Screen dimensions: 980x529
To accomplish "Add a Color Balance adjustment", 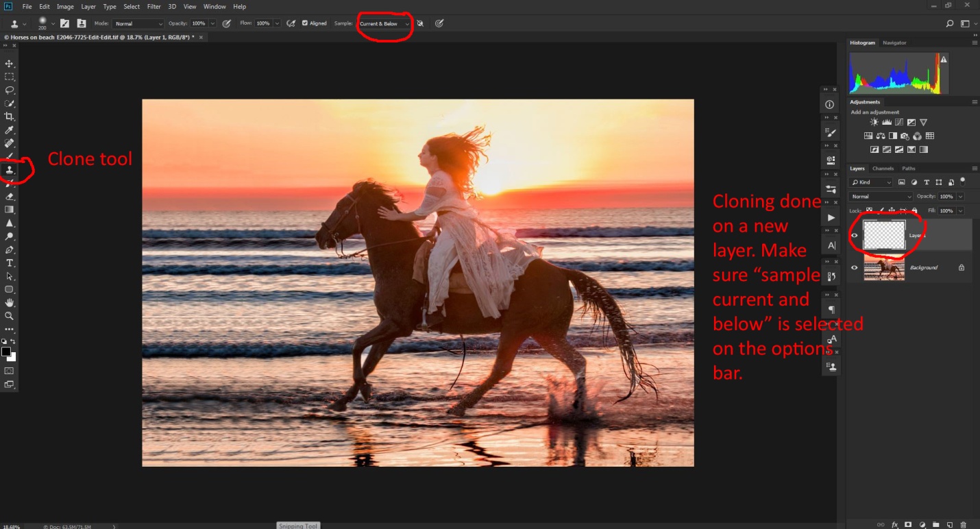I will pos(881,136).
